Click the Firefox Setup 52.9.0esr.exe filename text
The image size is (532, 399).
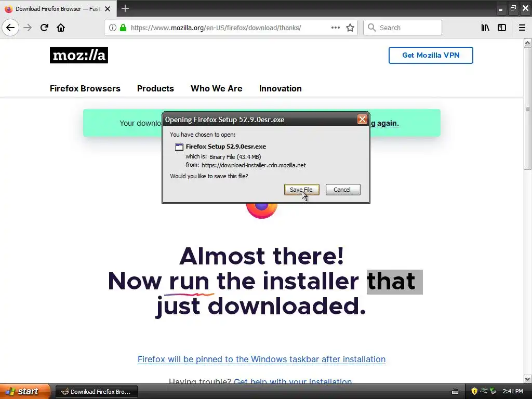point(226,147)
